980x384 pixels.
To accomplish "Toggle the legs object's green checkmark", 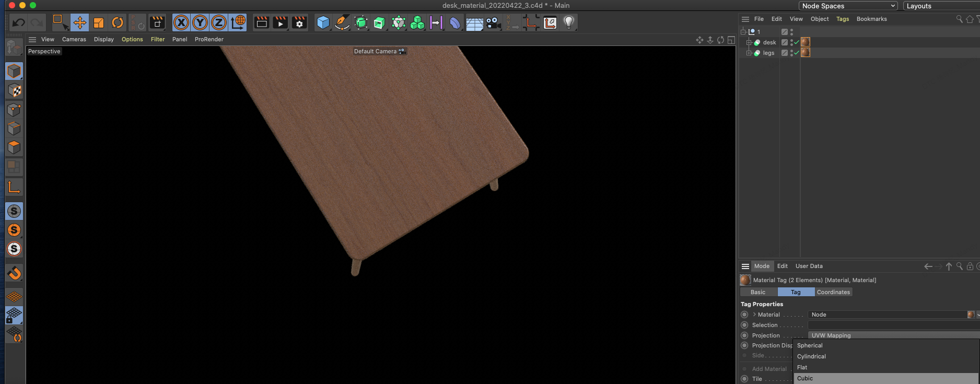I will point(797,53).
